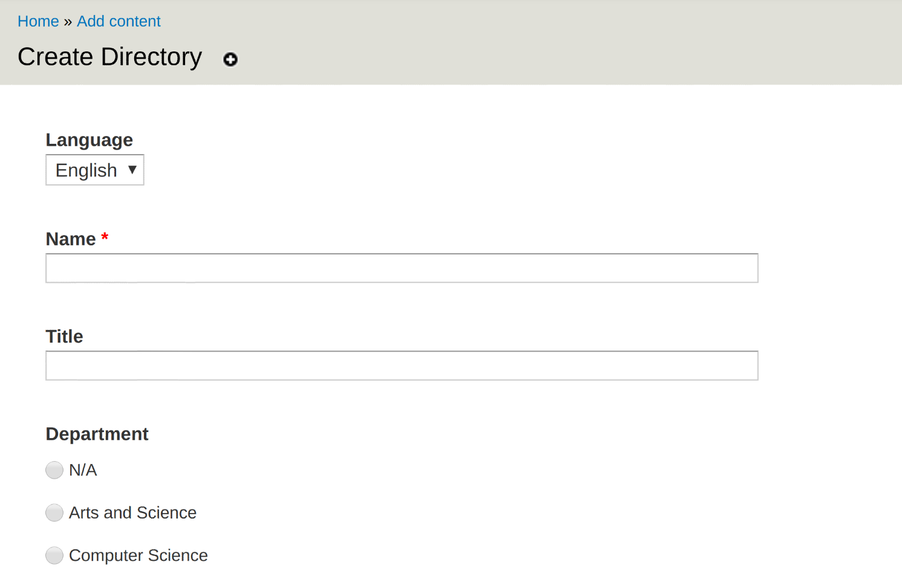Click the add-shortcut plus icon beside Create Directory
The height and width of the screenshot is (588, 902).
coord(230,59)
